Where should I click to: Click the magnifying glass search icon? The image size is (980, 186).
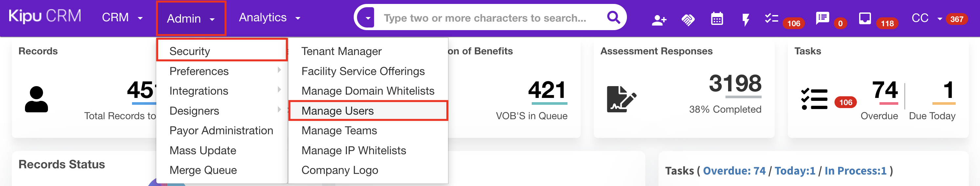tap(613, 17)
